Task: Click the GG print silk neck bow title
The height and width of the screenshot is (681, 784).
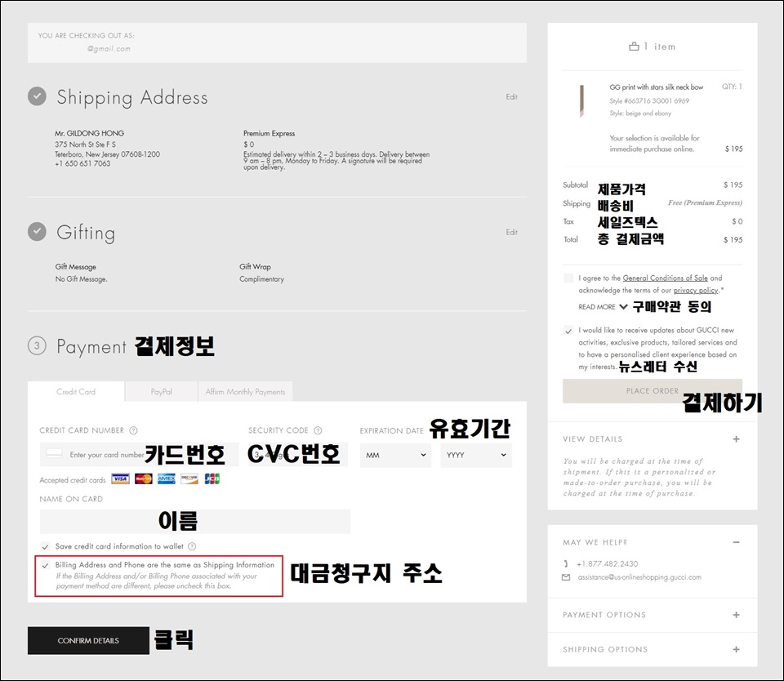Action: pos(656,87)
